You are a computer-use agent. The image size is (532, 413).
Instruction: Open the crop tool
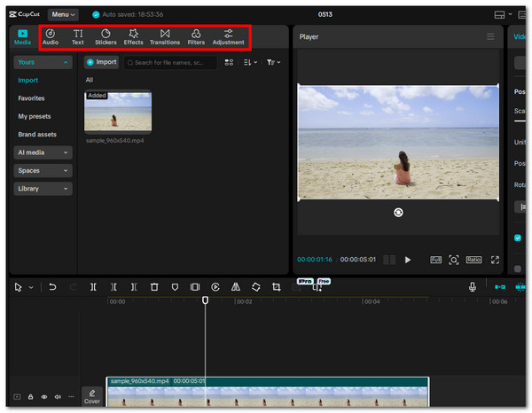click(x=277, y=287)
